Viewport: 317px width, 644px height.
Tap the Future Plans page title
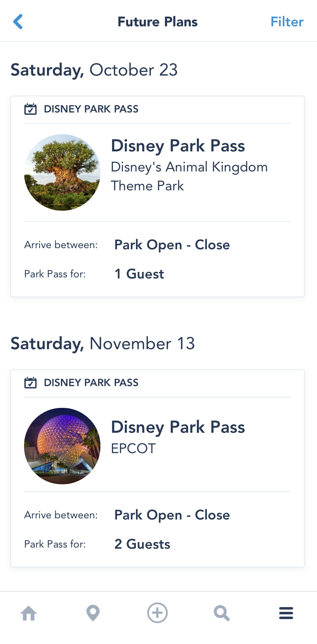[x=158, y=22]
